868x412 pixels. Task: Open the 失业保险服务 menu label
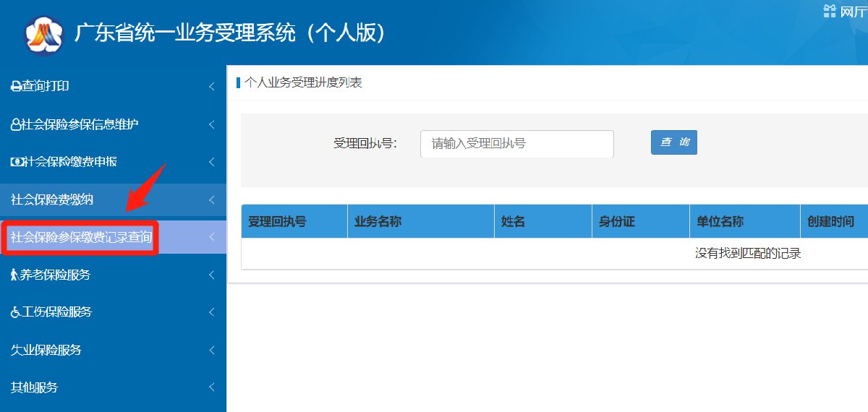coord(46,350)
